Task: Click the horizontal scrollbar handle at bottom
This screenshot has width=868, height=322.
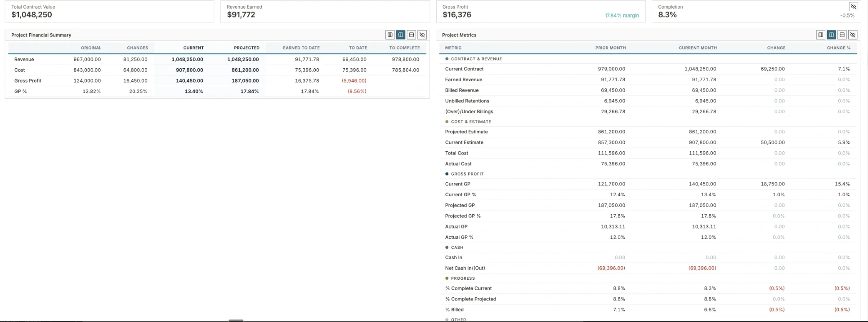Action: [236, 320]
